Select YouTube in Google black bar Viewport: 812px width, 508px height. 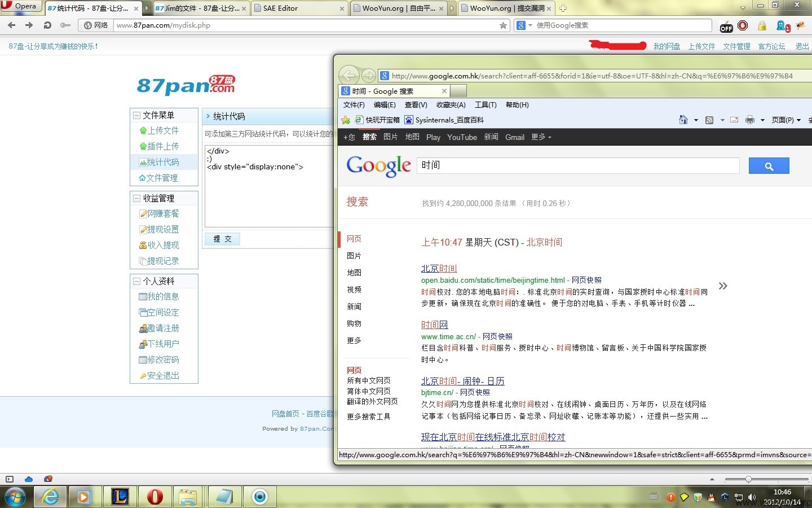tap(462, 137)
